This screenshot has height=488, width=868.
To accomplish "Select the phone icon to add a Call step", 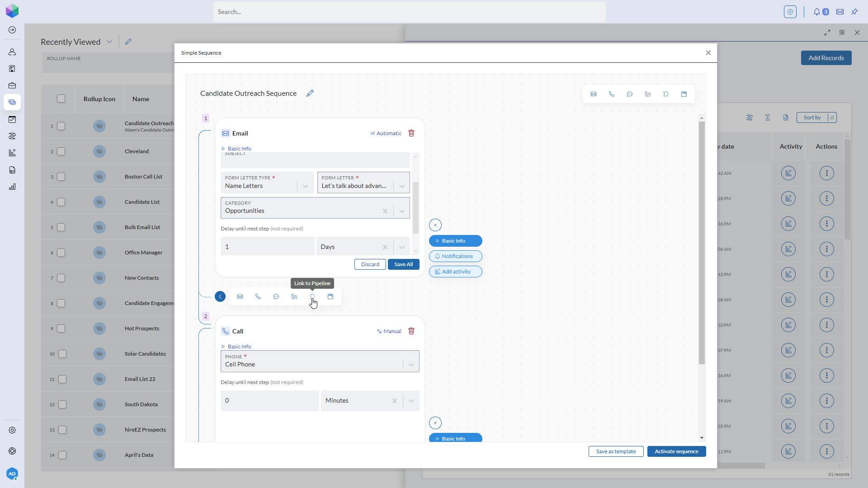I will point(258,296).
